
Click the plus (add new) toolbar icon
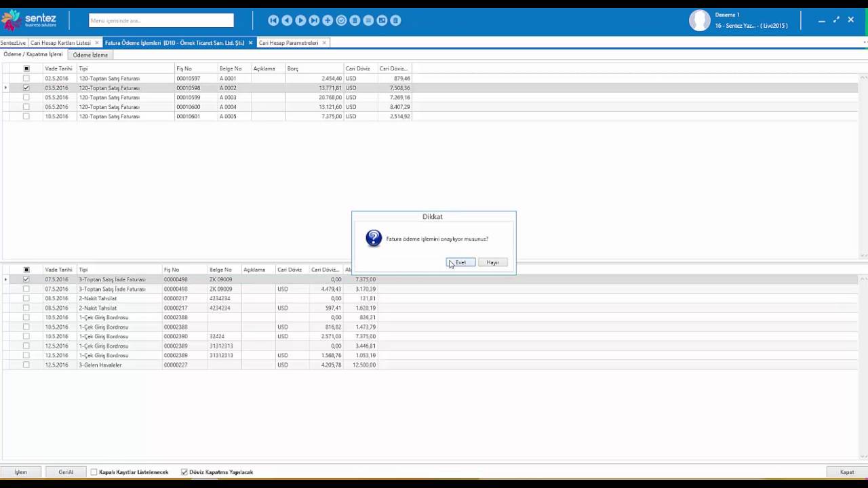pyautogui.click(x=328, y=20)
